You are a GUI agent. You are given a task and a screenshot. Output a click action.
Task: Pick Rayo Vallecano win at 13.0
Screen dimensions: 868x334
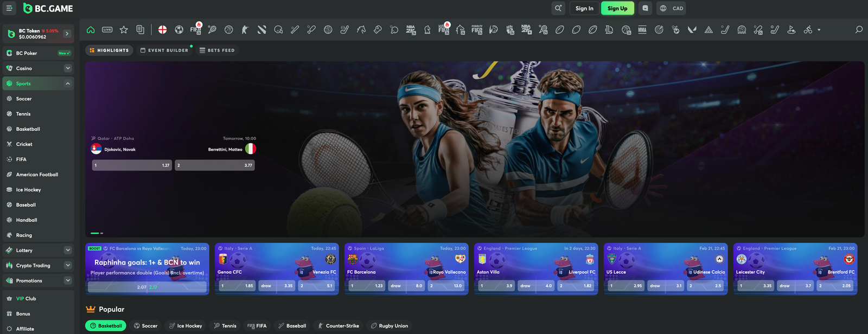(x=446, y=286)
